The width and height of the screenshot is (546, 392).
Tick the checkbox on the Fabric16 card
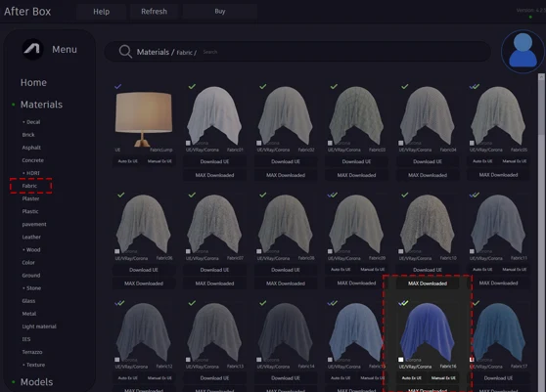pyautogui.click(x=401, y=360)
